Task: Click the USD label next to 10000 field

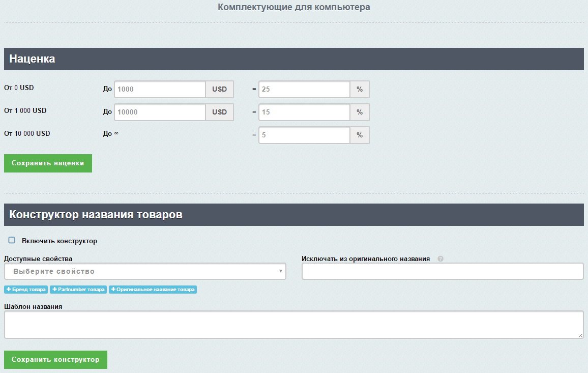Action: pos(220,112)
